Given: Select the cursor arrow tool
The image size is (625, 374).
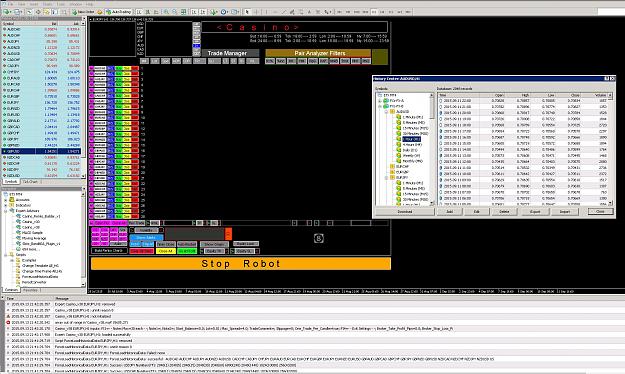Looking at the screenshot, I should [247, 12].
